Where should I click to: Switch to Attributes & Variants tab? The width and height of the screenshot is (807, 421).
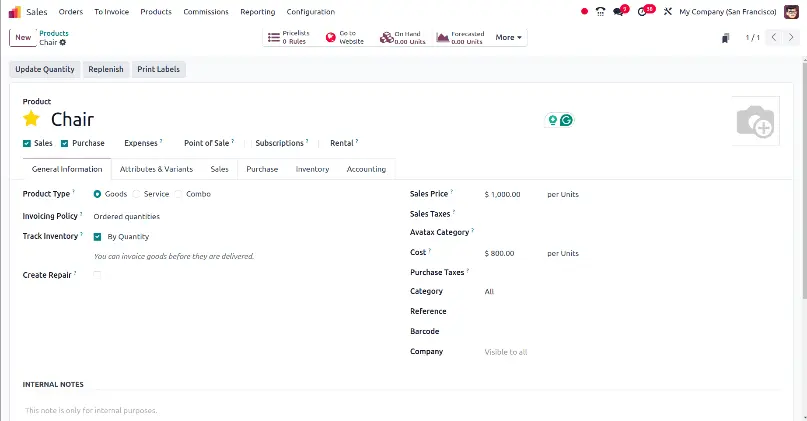click(x=156, y=169)
